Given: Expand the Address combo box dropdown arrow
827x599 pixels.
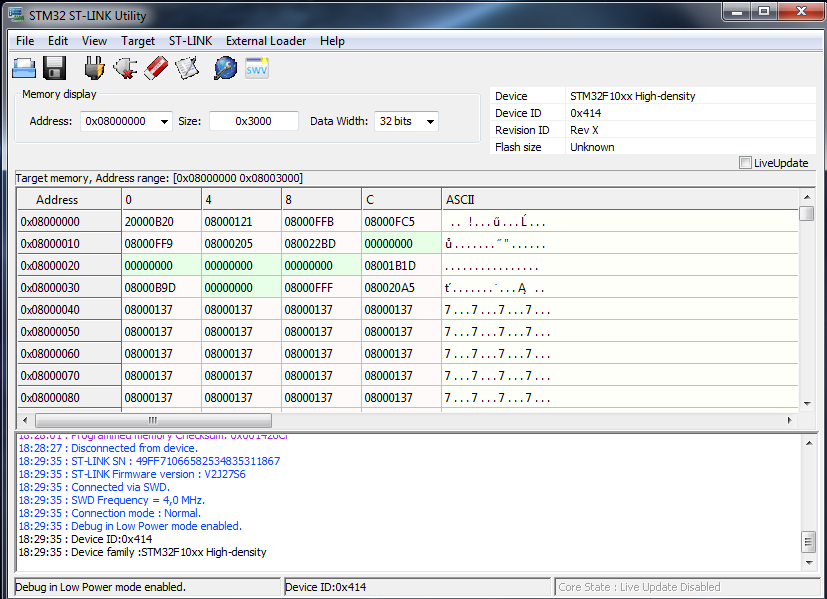Looking at the screenshot, I should [x=164, y=122].
